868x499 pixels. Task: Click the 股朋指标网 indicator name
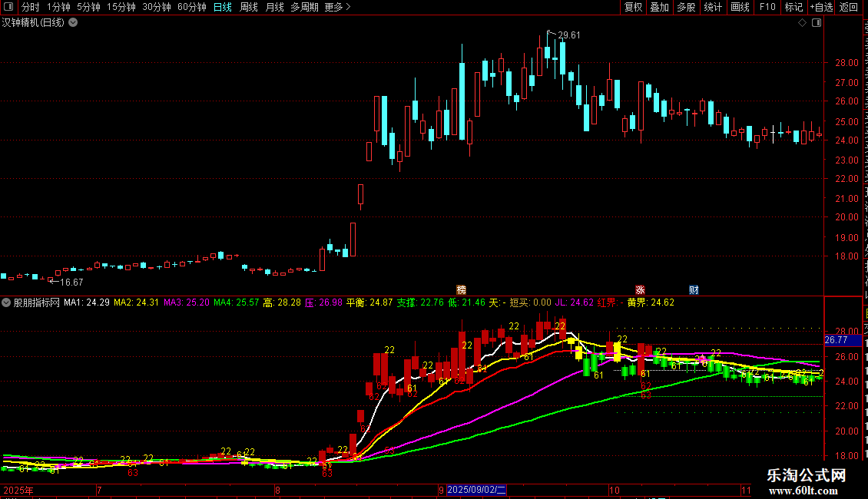pyautogui.click(x=37, y=302)
